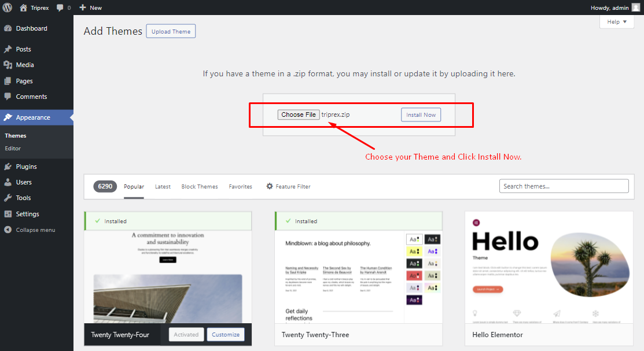Open the comments bubble icon in admin bar
The width and height of the screenshot is (644, 351).
coord(60,8)
